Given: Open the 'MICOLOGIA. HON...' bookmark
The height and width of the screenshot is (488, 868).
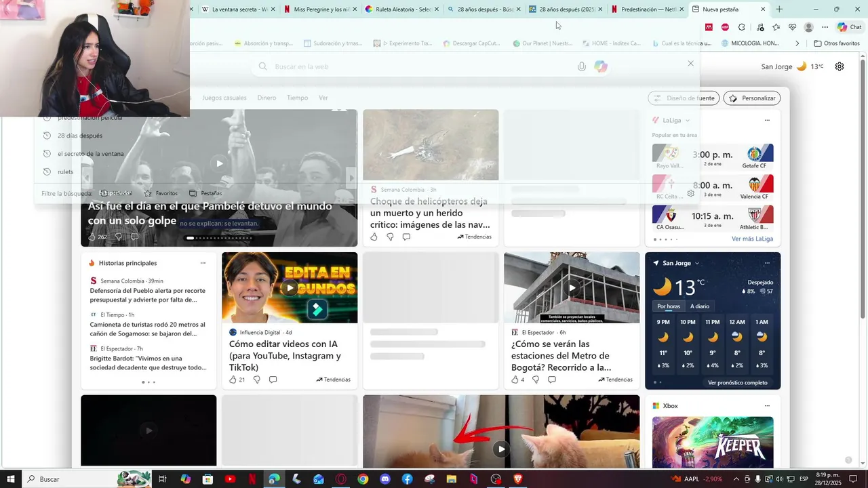Looking at the screenshot, I should [x=749, y=43].
